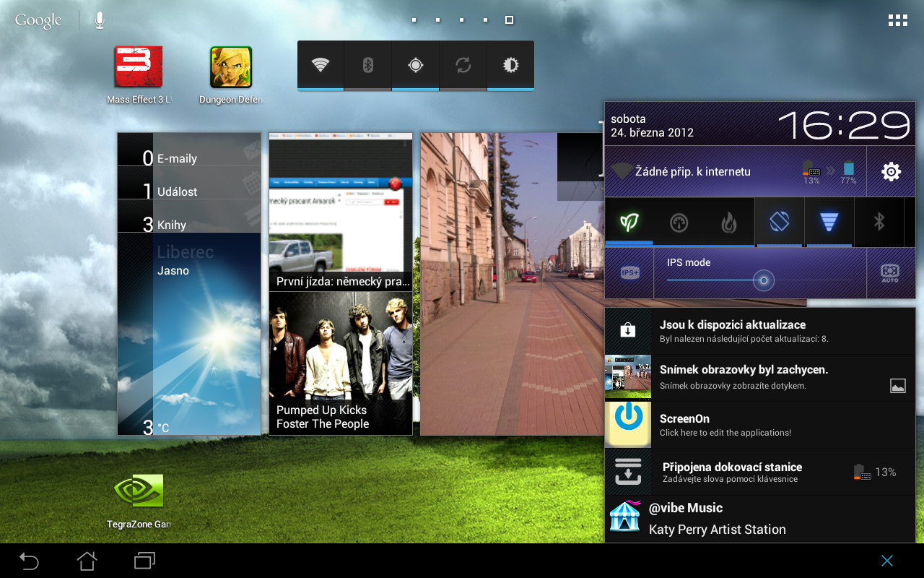This screenshot has height=578, width=924.
Task: Toggle sync in the power control widget
Action: [463, 65]
